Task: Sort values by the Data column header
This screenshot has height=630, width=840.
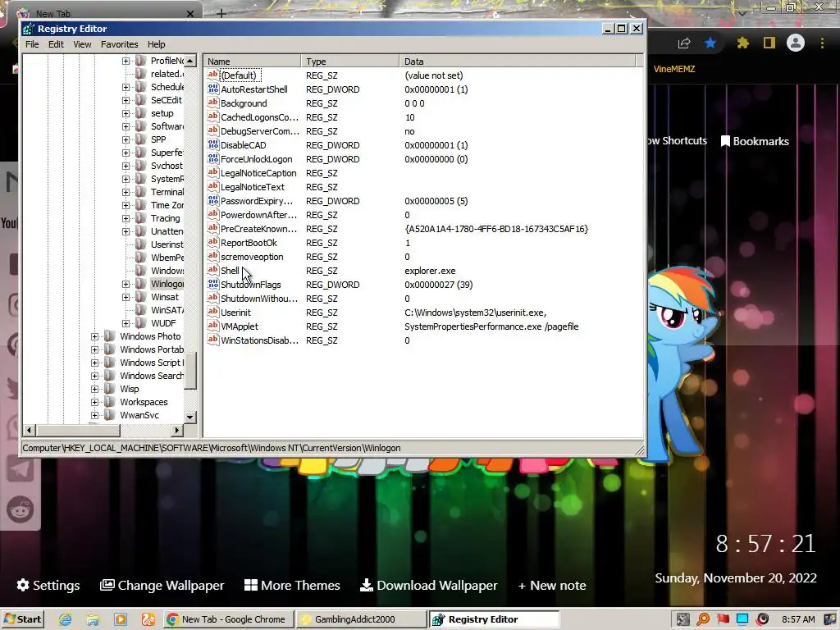Action: [517, 61]
